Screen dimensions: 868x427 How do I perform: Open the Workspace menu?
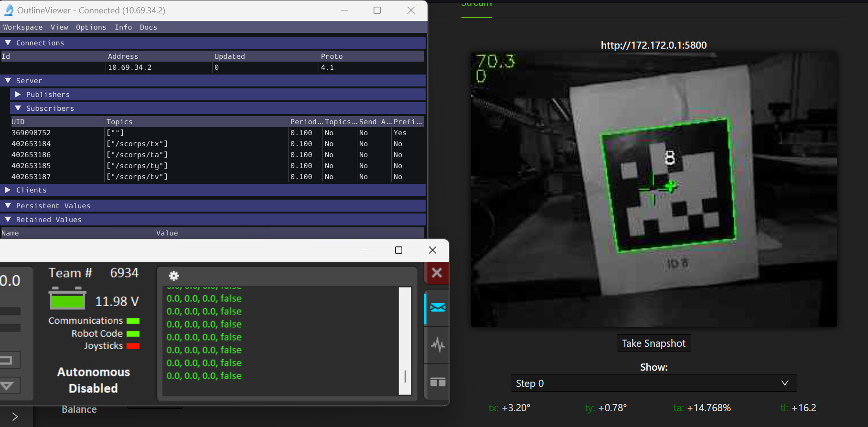pos(23,27)
